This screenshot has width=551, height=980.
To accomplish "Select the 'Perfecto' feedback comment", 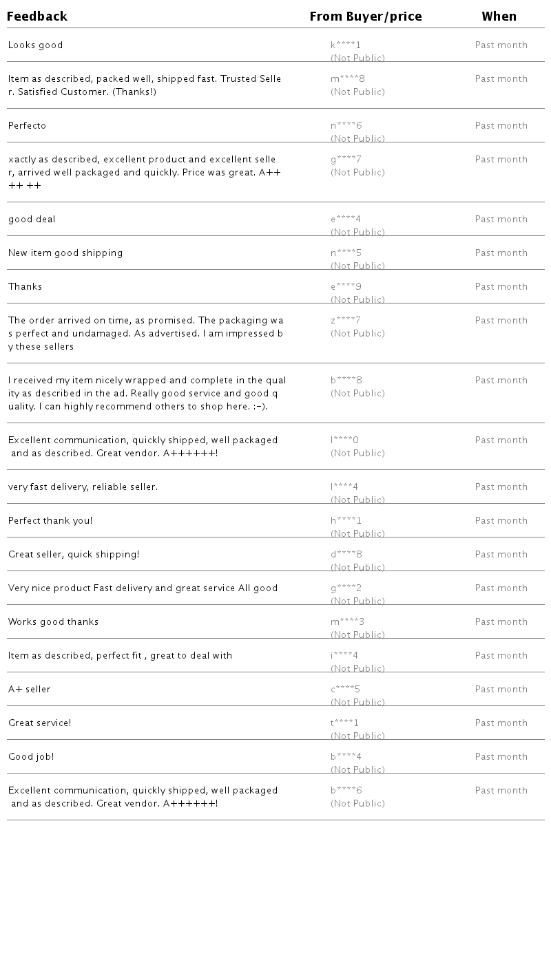I will [x=28, y=126].
